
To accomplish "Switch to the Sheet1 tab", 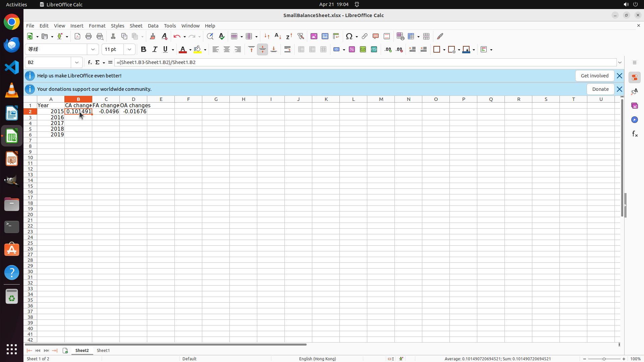I will tap(103, 350).
